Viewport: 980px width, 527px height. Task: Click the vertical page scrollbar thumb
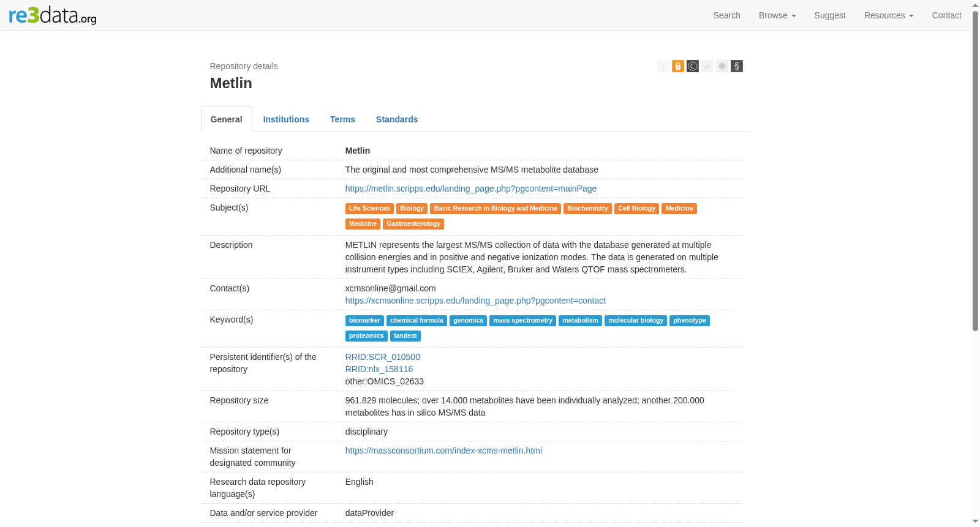pos(976,171)
